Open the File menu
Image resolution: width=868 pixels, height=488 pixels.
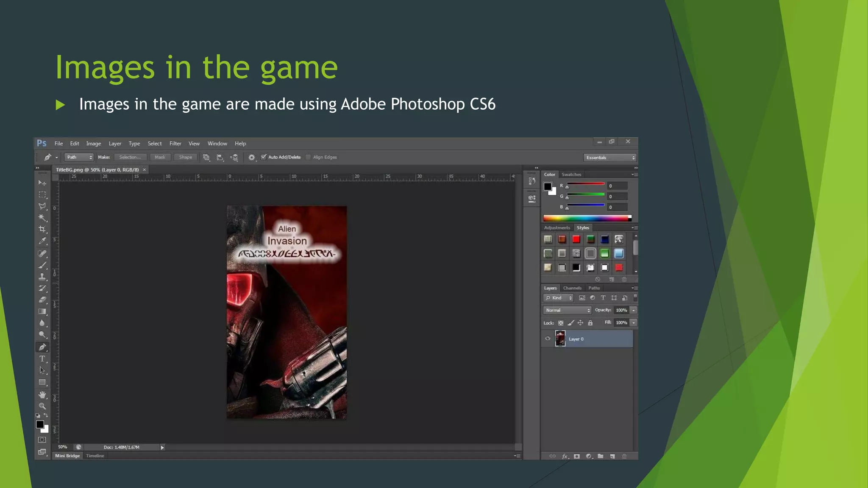(58, 144)
